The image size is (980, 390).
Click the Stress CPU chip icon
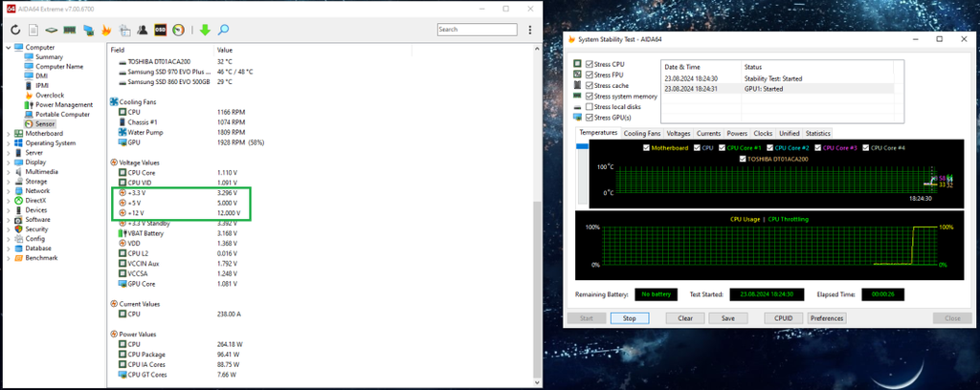pyautogui.click(x=577, y=64)
